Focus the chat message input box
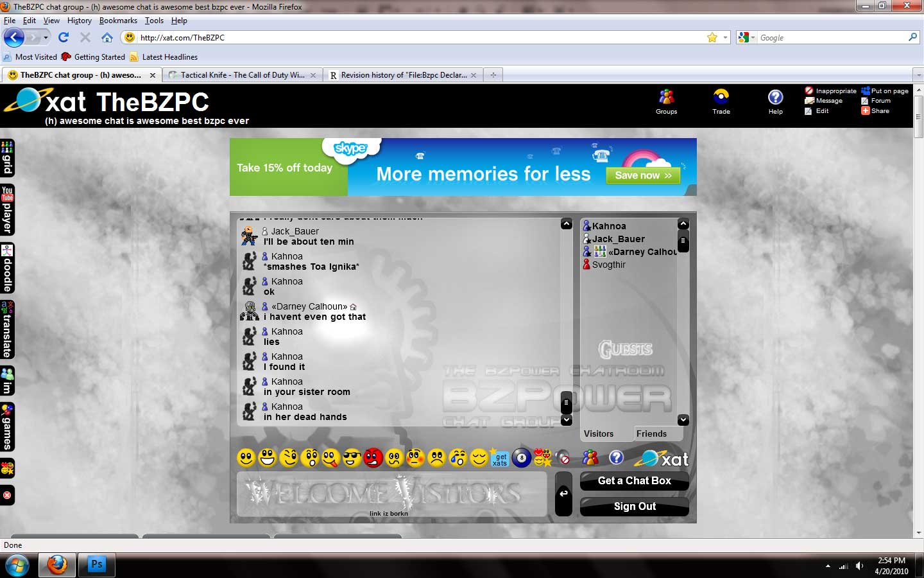Viewport: 924px width, 578px height. [391, 494]
